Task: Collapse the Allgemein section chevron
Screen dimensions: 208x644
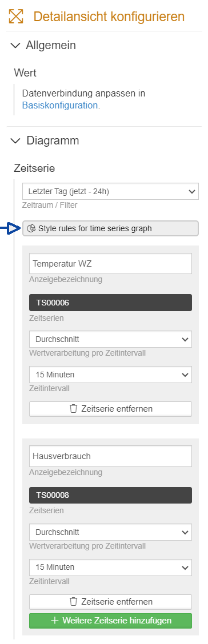Action: 15,46
